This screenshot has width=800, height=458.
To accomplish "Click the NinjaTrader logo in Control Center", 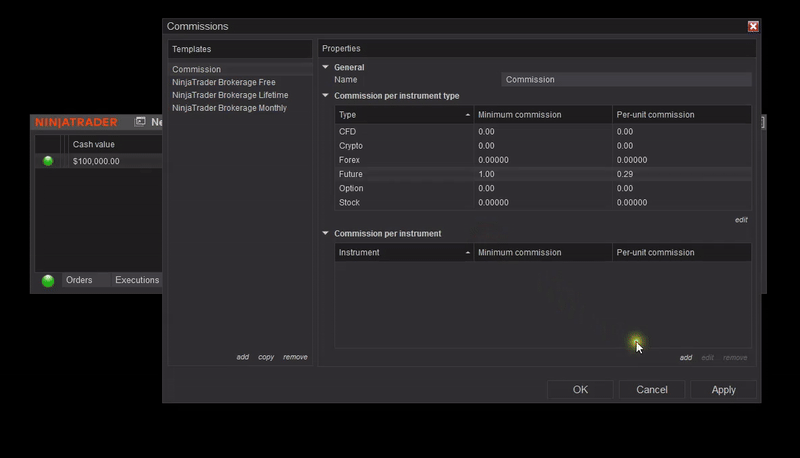I will coord(76,122).
